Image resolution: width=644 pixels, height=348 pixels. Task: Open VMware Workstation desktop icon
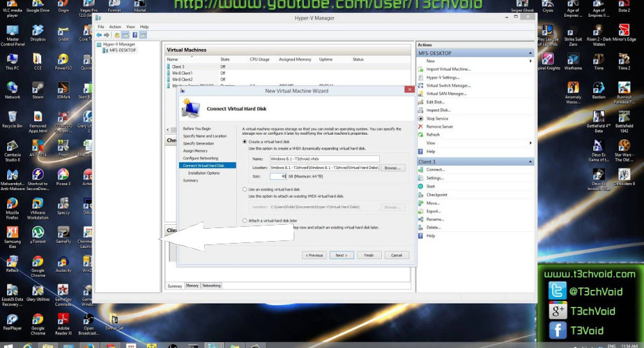click(38, 209)
